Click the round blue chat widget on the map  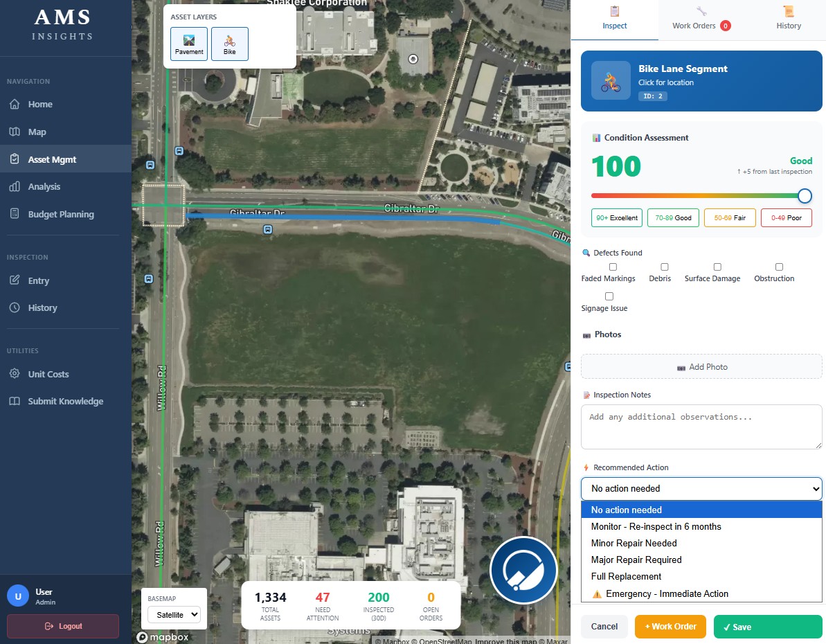point(523,570)
